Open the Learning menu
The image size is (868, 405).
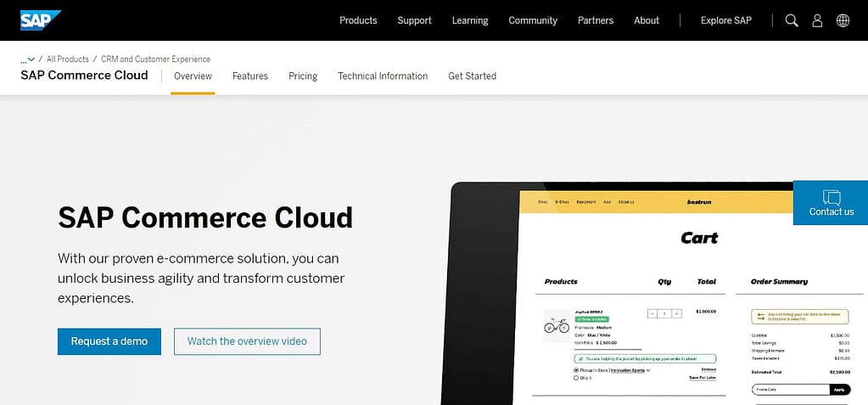[470, 20]
